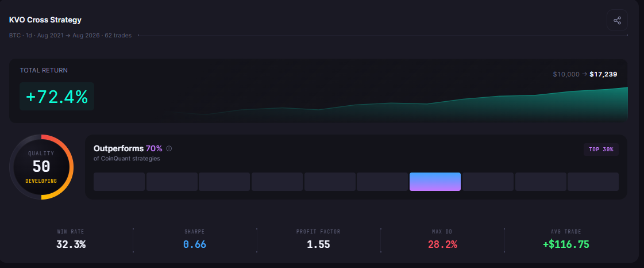
Task: Click the $10,000 starting balance
Action: tap(566, 74)
